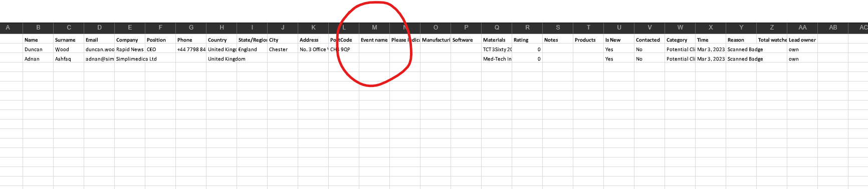Select column A header
This screenshot has height=189, width=868.
tap(8, 27)
